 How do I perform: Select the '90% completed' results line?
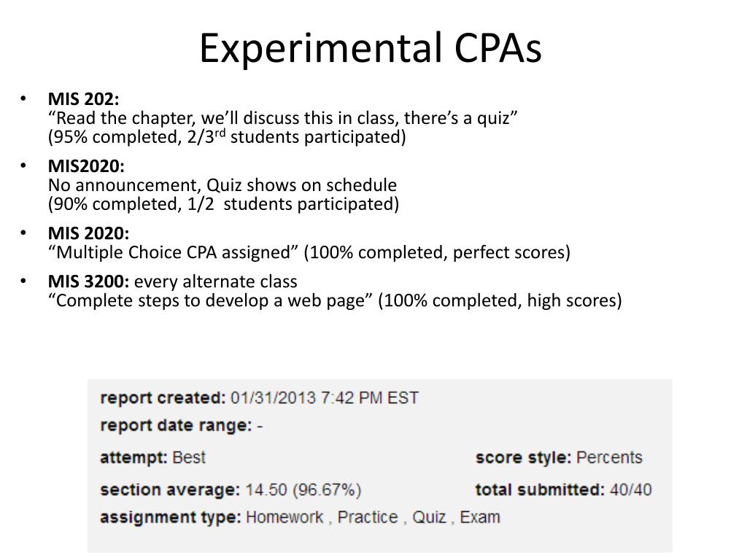tap(223, 204)
